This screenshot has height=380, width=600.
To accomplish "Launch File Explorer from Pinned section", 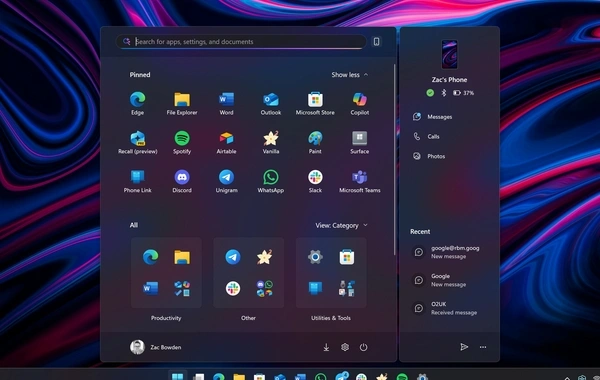I will click(182, 103).
